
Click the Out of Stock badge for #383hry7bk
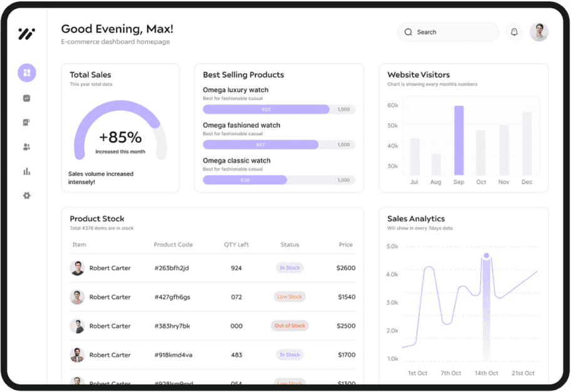coord(289,326)
